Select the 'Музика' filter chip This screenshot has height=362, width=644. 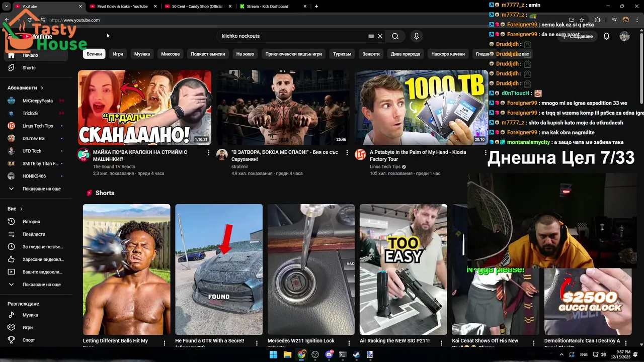click(x=142, y=54)
